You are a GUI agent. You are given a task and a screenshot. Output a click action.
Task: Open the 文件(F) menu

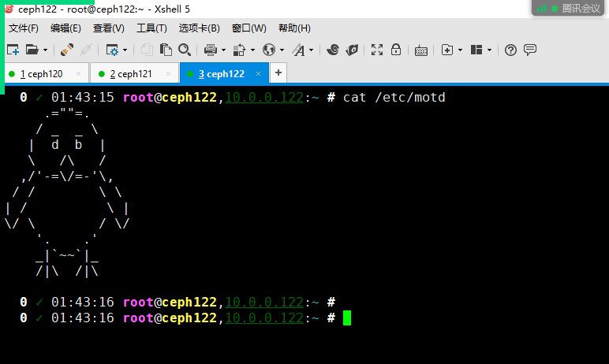(23, 28)
